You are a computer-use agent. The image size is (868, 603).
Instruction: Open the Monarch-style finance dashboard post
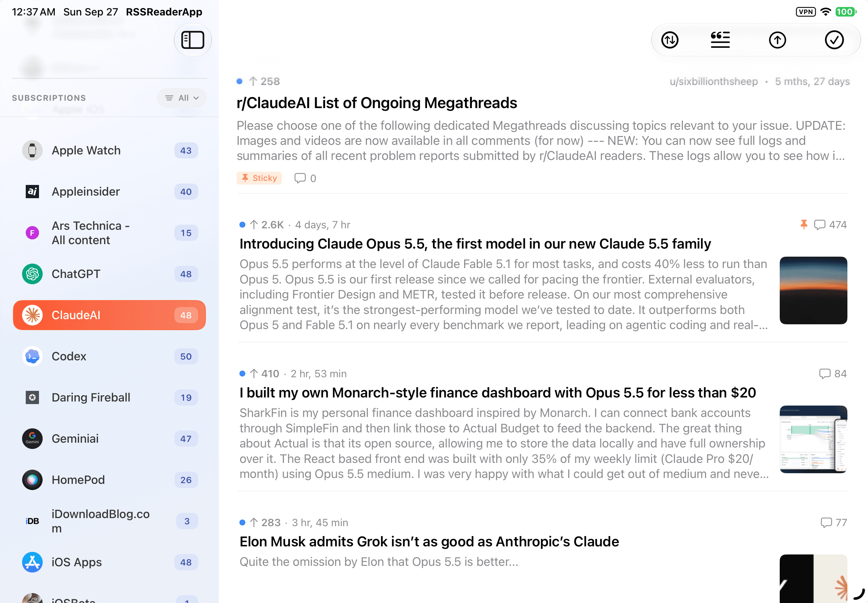click(498, 393)
